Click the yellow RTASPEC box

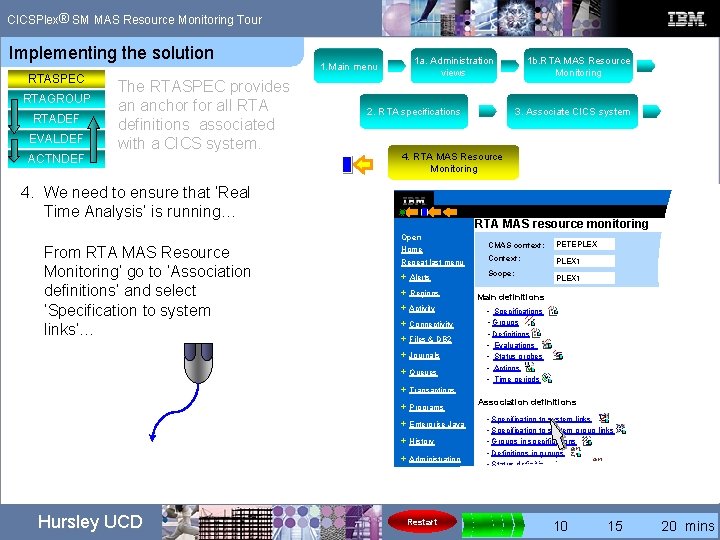point(56,79)
